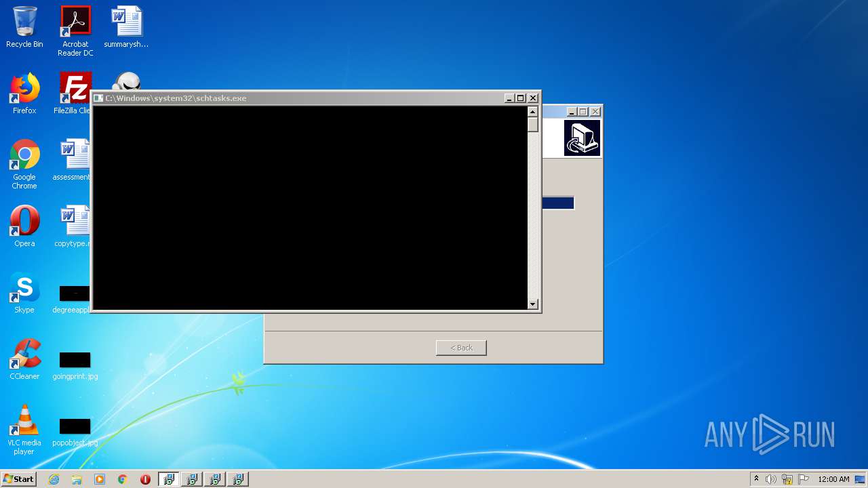The width and height of the screenshot is (868, 488).
Task: Click the 12:00 AM taskbar clock
Action: [833, 479]
